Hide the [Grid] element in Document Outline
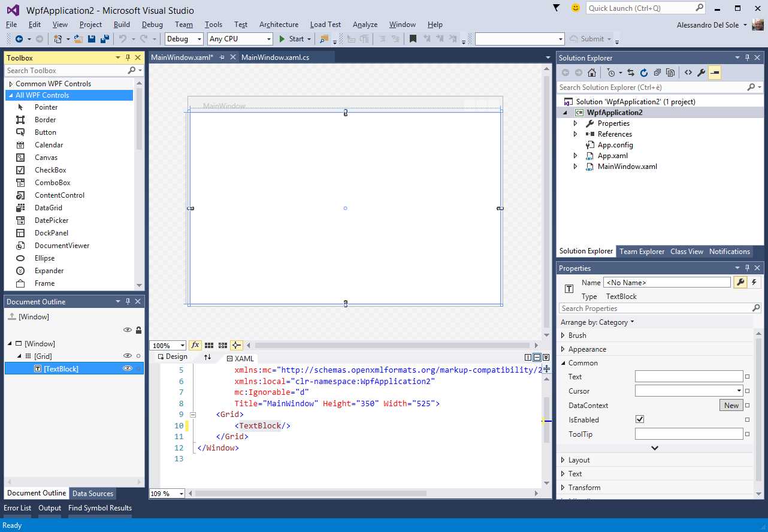 [x=127, y=355]
